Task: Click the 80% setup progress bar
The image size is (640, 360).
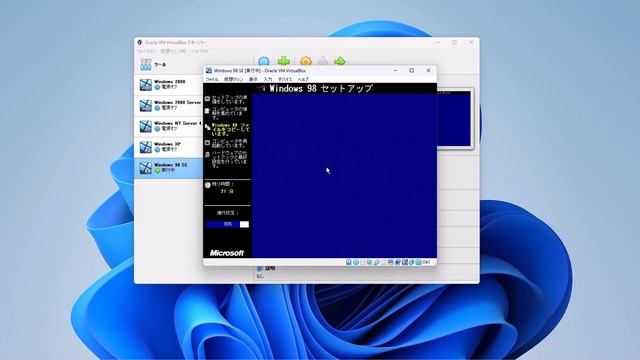Action: pyautogui.click(x=227, y=224)
